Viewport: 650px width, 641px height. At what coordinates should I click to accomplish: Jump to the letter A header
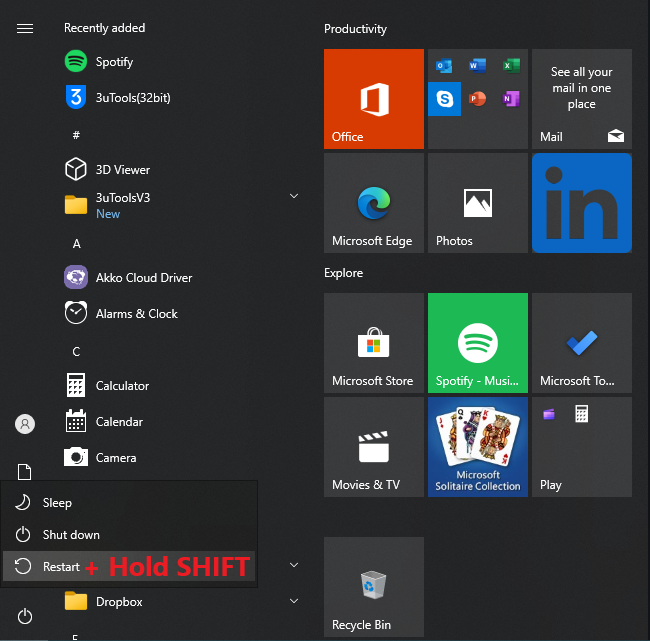coord(77,244)
